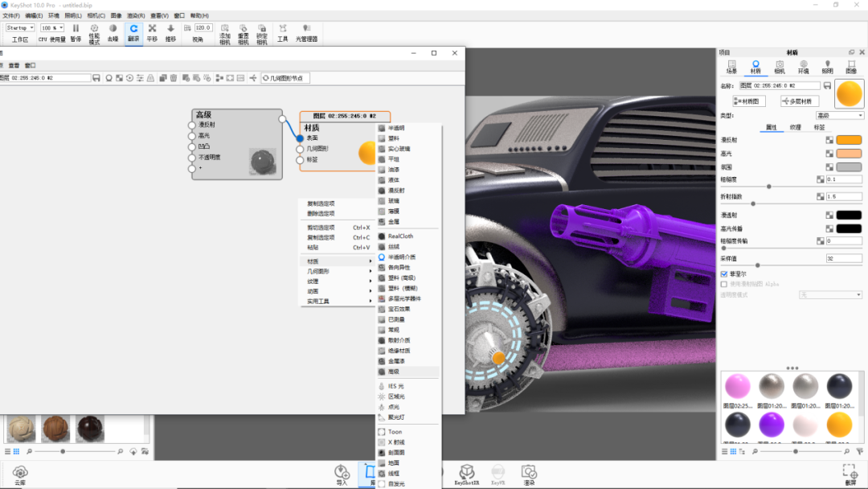Click filter icon below material swatches
This screenshot has width=868, height=489.
click(x=859, y=451)
